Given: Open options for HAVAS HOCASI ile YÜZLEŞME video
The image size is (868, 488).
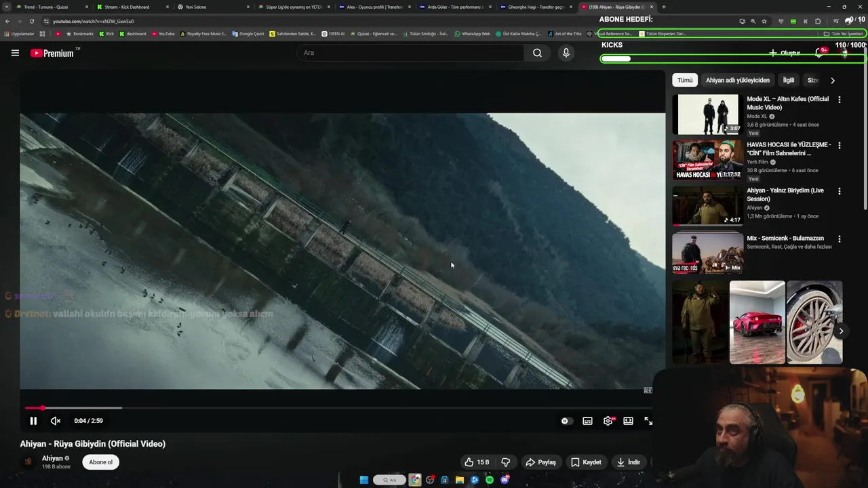Looking at the screenshot, I should [840, 145].
